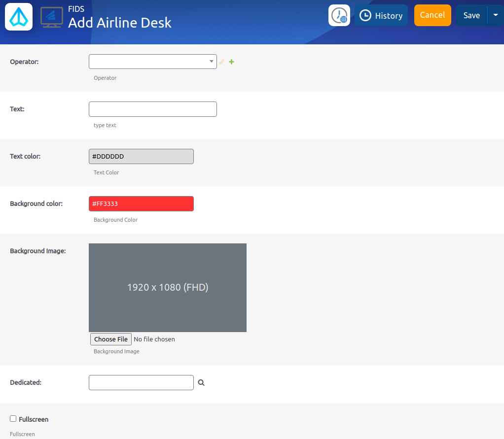Open the red #FF3333 background color picker
504x439 pixels.
click(141, 203)
